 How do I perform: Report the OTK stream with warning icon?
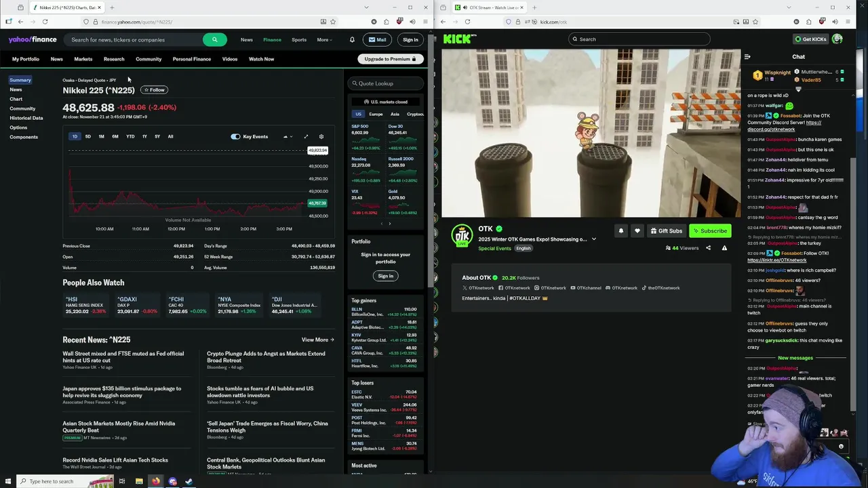(724, 248)
